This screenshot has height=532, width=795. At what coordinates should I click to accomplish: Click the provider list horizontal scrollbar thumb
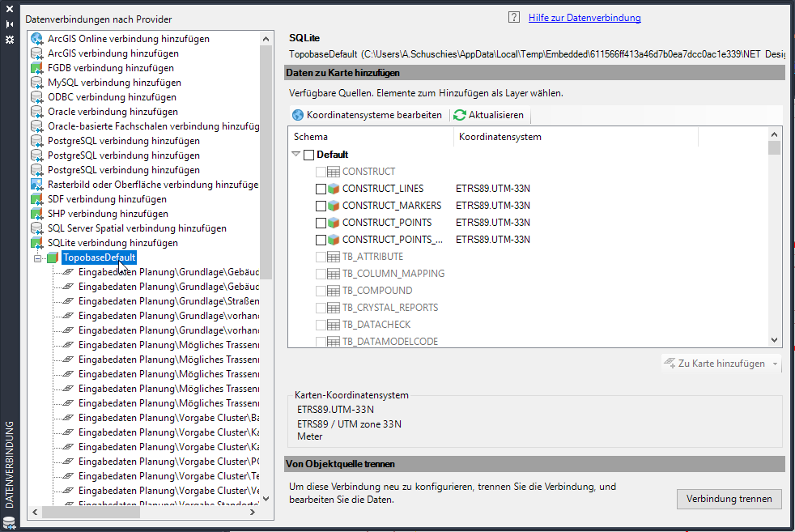[91, 513]
